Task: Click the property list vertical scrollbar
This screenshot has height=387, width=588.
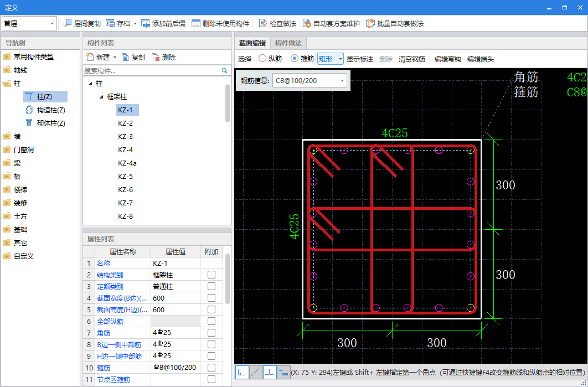Action: pyautogui.click(x=228, y=278)
